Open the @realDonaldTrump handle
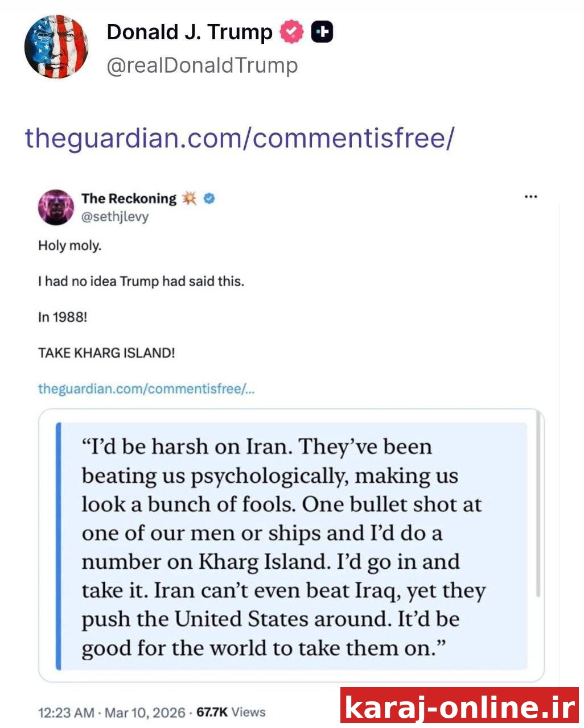584x728 pixels. pos(202,65)
